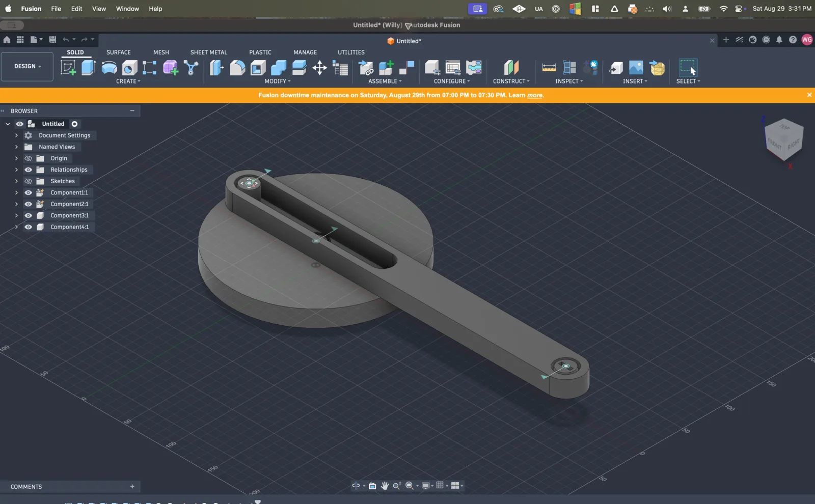This screenshot has width=815, height=504.
Task: Open the Wi-Fi status menu
Action: (x=723, y=9)
